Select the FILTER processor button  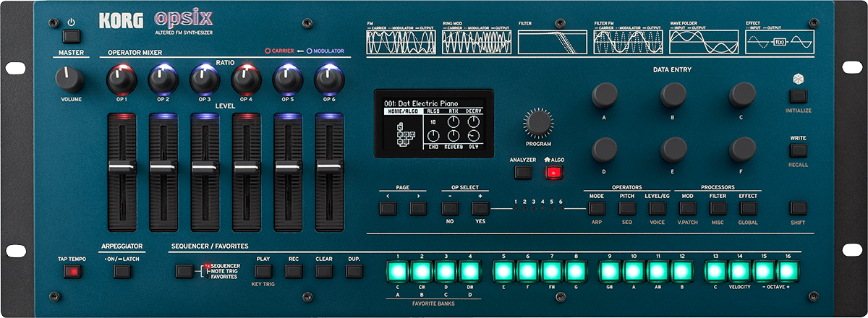point(718,208)
